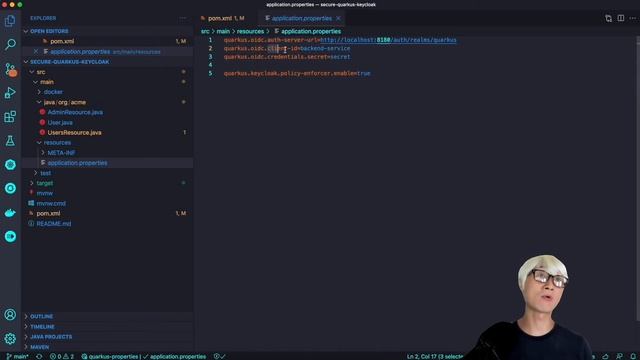This screenshot has height=360, width=640.
Task: Collapse the java/org/acme folder
Action: 64,102
